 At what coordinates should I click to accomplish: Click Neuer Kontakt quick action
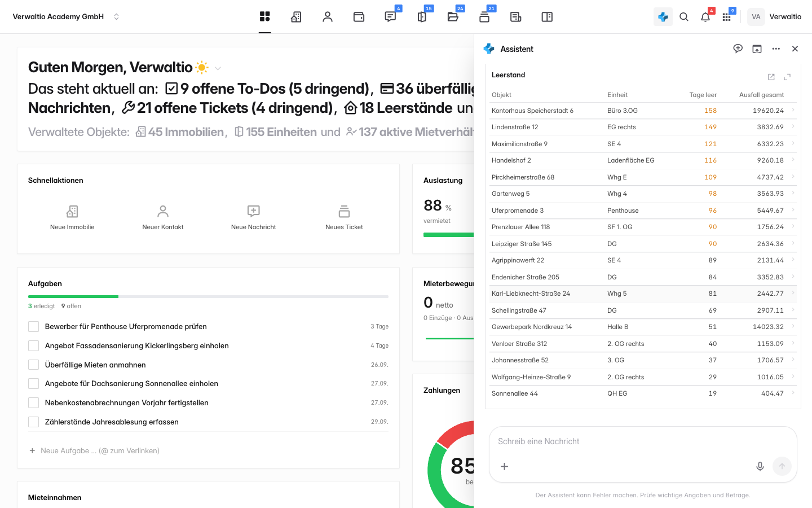tap(163, 217)
